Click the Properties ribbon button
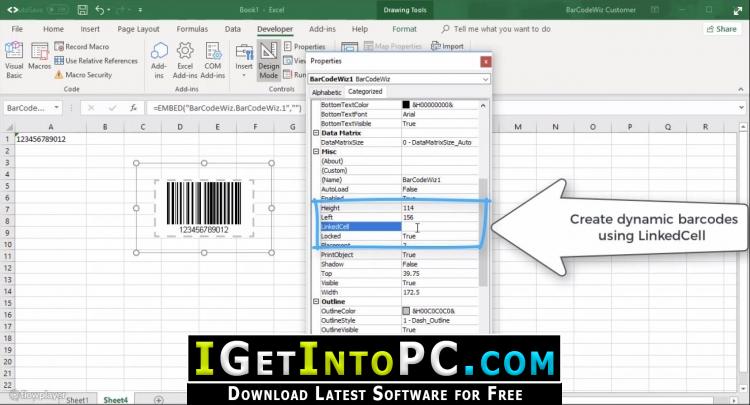The width and height of the screenshot is (750, 405). (x=304, y=46)
